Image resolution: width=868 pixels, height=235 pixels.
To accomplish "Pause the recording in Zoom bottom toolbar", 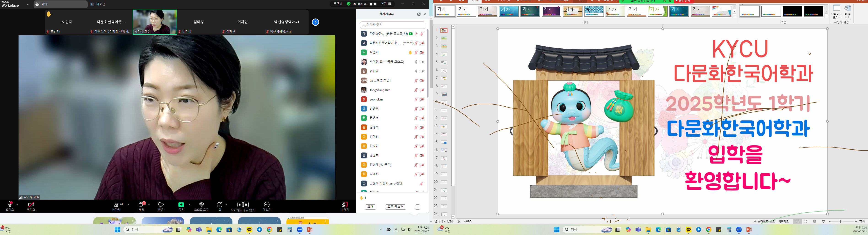I will click(x=240, y=204).
